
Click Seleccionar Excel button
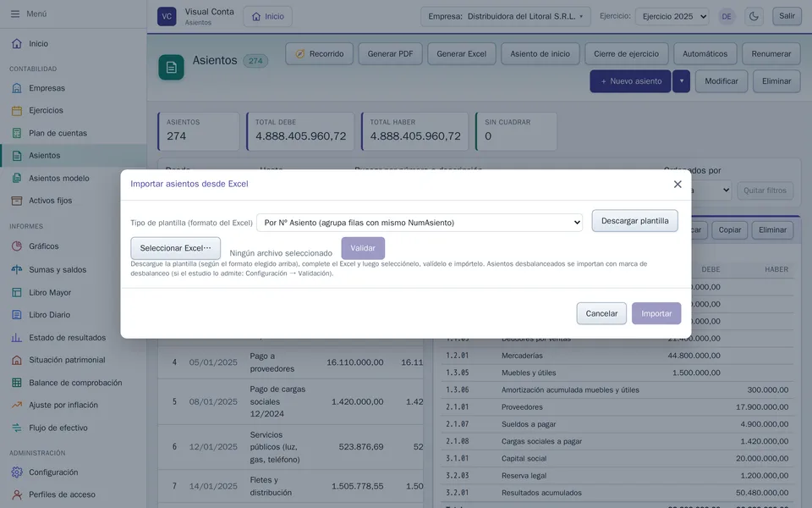176,248
